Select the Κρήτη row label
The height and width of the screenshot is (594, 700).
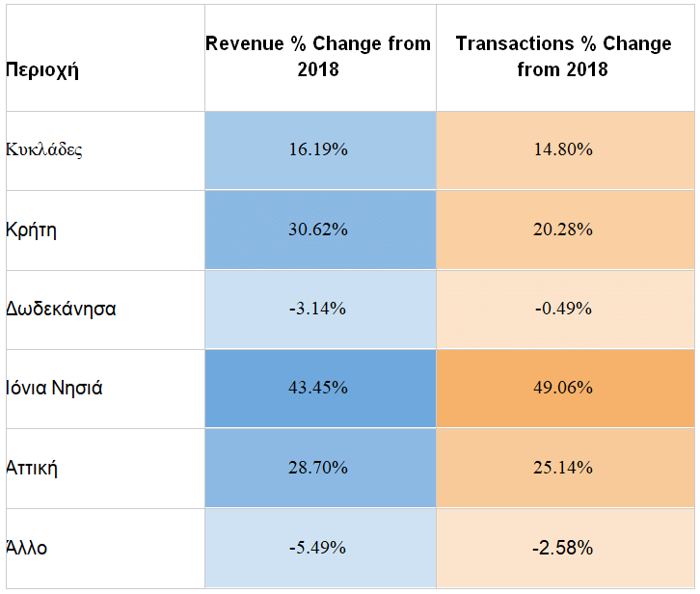click(31, 229)
